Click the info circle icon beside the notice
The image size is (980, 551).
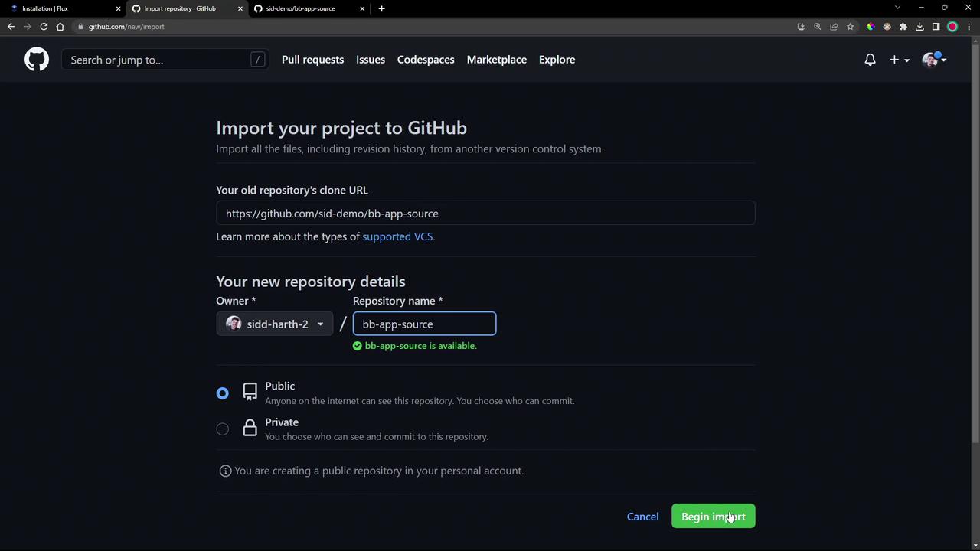(225, 471)
